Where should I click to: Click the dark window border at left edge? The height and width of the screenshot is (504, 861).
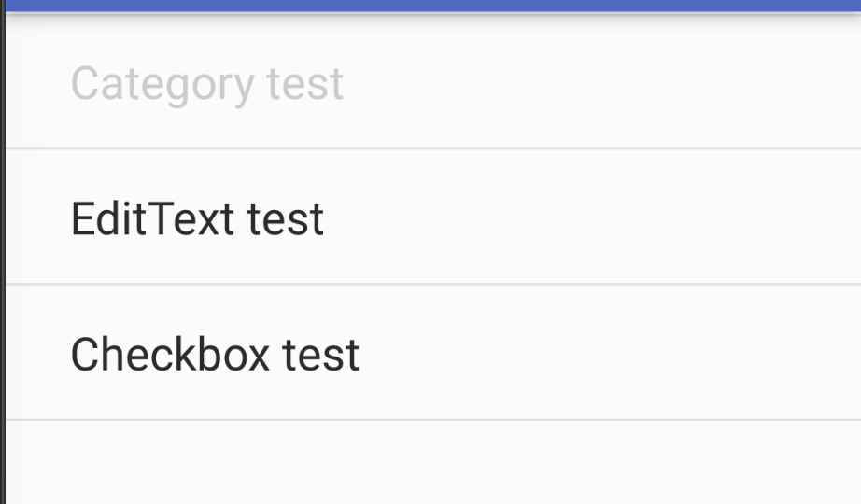(2, 252)
